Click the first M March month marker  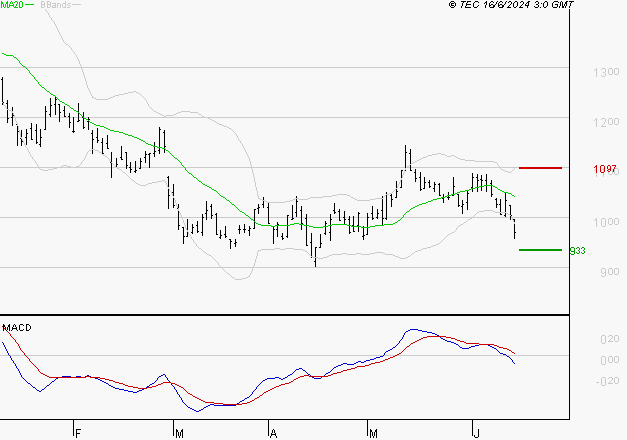[179, 434]
